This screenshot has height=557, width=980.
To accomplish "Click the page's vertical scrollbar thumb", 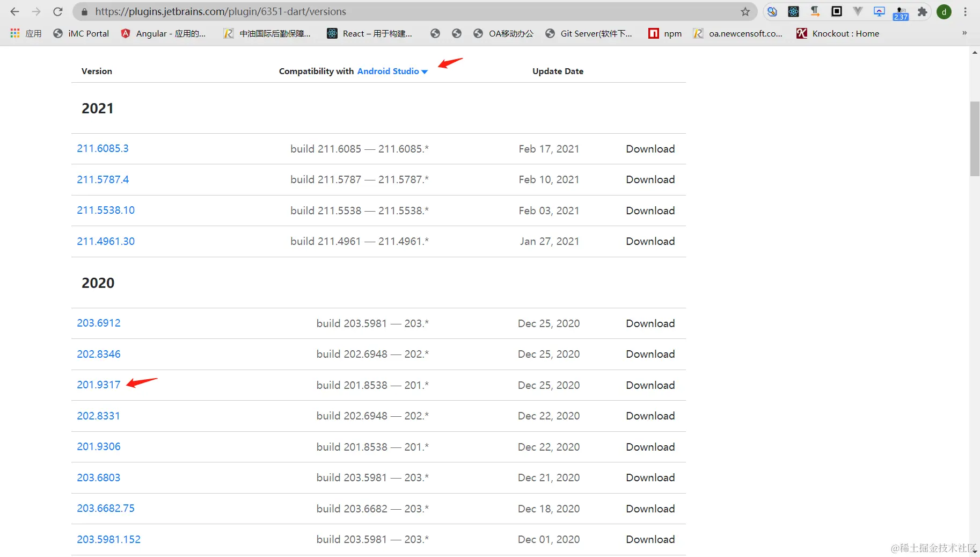I will (975, 139).
